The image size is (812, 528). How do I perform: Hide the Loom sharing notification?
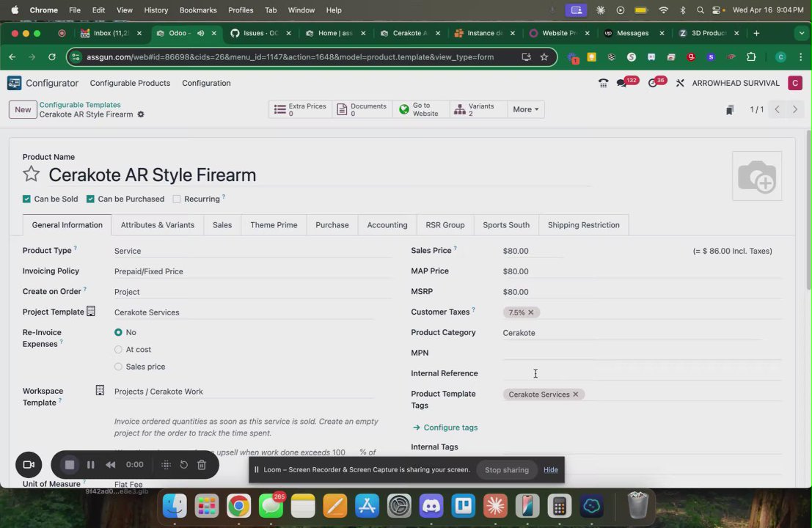point(550,470)
